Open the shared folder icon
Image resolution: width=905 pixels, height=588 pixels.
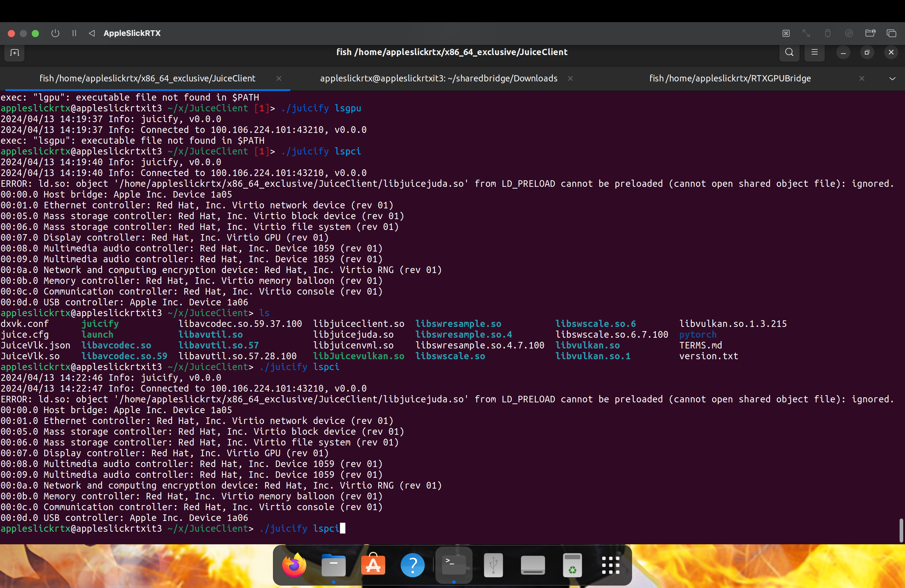[870, 34]
